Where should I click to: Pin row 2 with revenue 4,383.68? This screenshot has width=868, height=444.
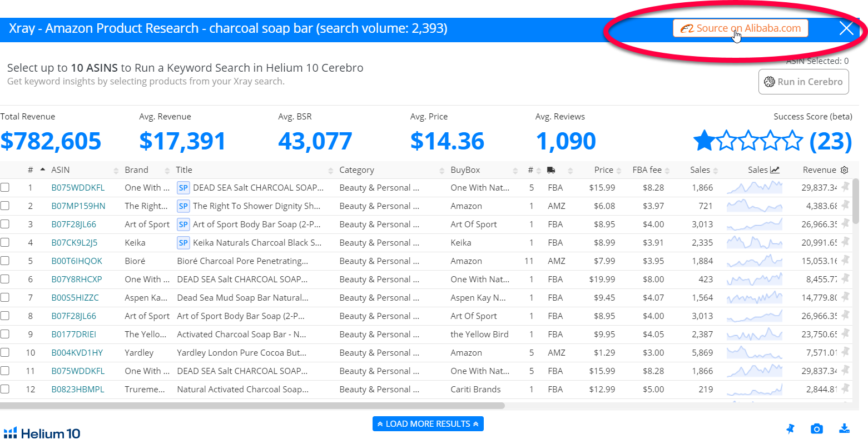click(x=846, y=206)
